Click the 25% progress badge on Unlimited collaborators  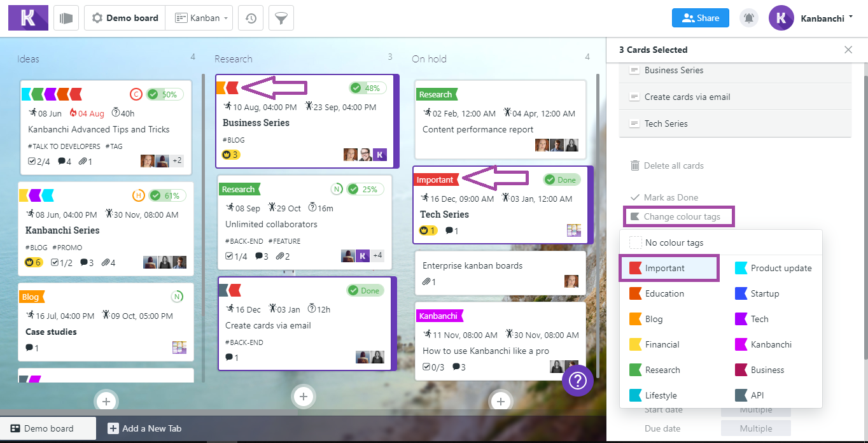pos(365,189)
